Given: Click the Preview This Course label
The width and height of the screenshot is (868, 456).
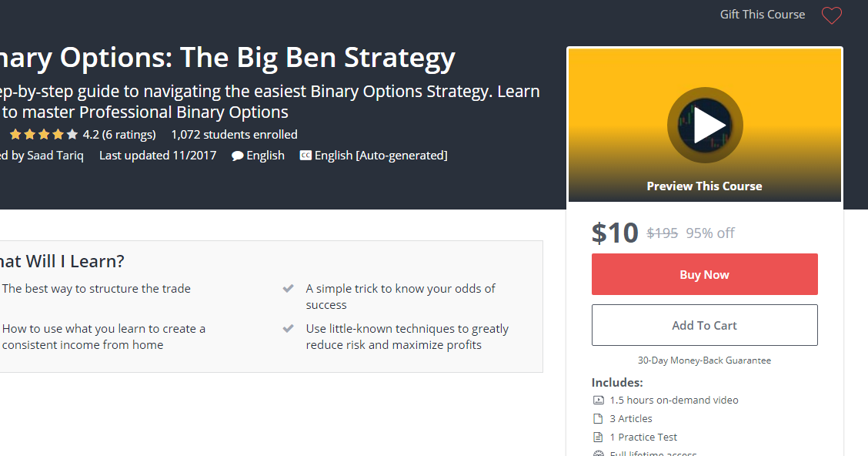Looking at the screenshot, I should tap(705, 186).
